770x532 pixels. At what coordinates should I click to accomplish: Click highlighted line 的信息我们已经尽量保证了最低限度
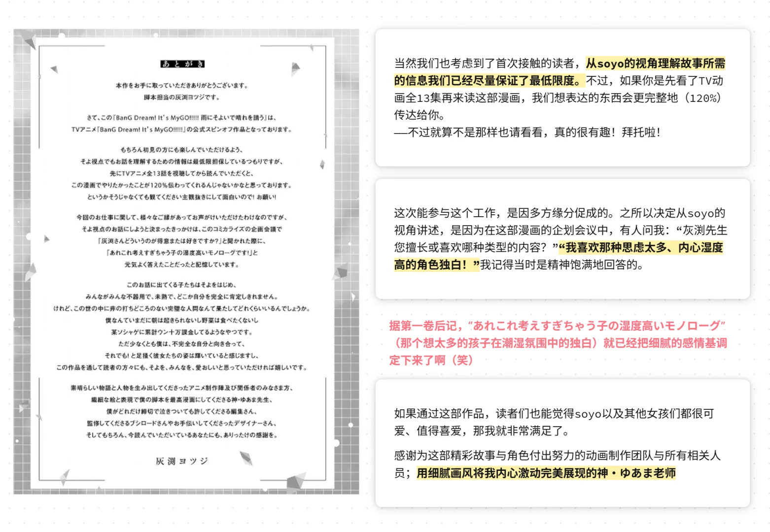tap(489, 81)
